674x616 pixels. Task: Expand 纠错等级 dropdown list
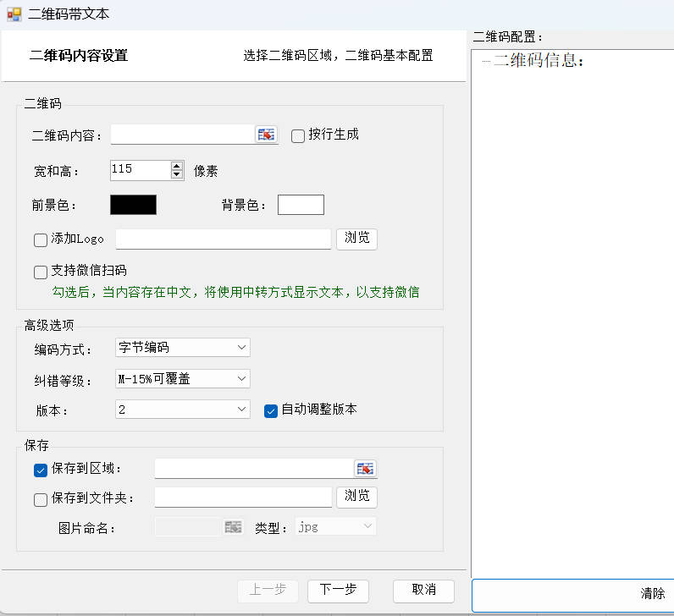coord(183,379)
